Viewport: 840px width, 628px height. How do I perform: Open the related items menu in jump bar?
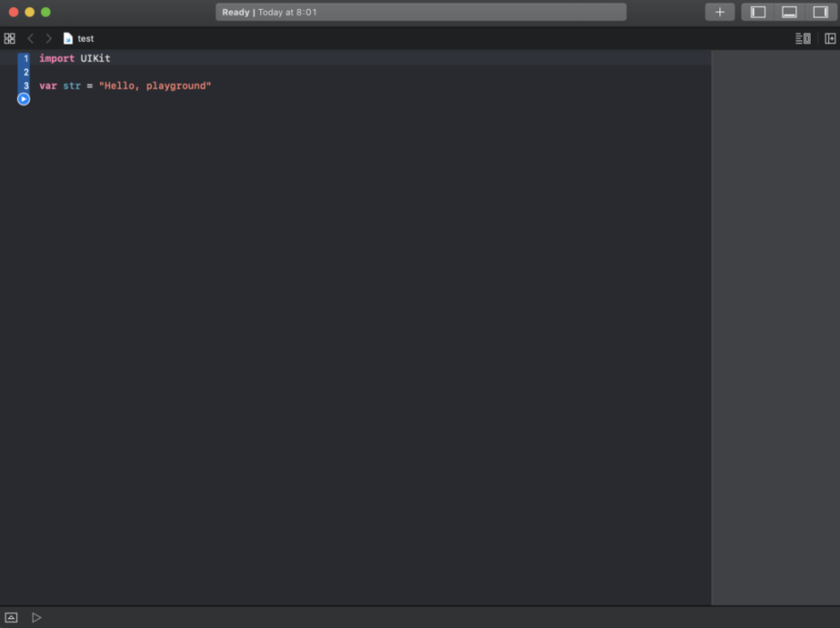pos(10,38)
